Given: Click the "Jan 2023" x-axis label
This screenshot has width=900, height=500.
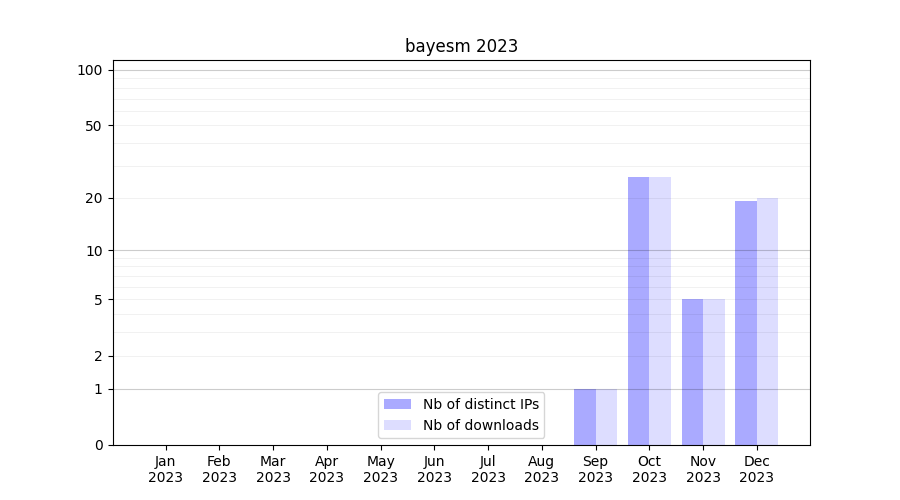Looking at the screenshot, I should pos(166,469).
